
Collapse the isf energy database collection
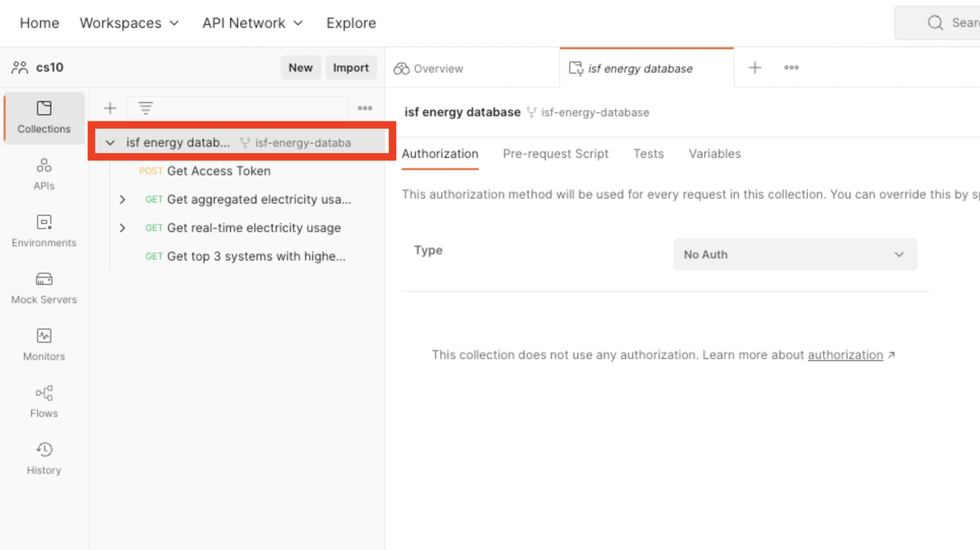[110, 143]
